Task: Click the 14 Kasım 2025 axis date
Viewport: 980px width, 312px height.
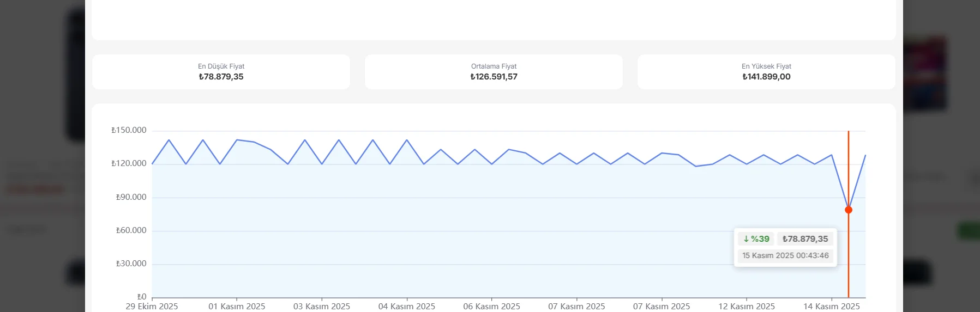Action: 832,307
